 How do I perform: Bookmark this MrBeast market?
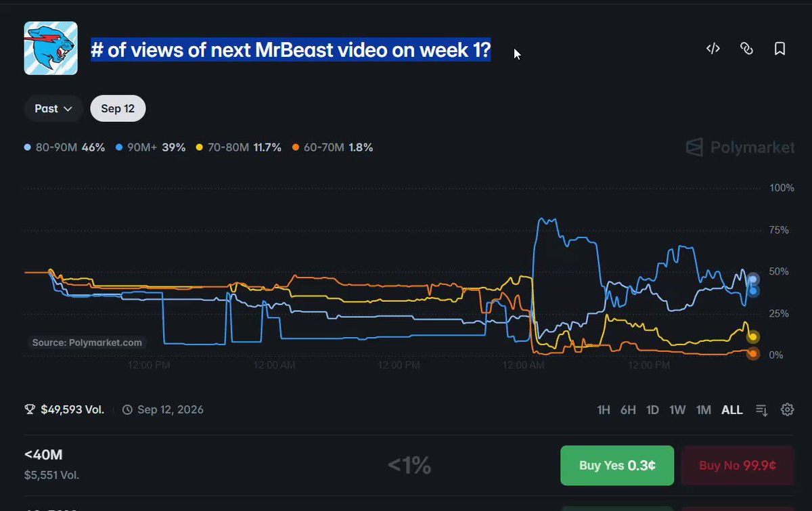click(780, 49)
